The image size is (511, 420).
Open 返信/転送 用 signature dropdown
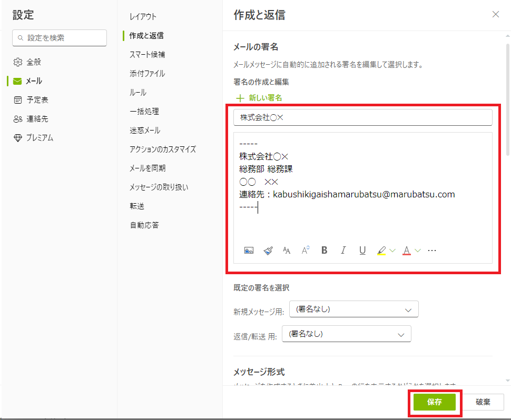click(346, 334)
